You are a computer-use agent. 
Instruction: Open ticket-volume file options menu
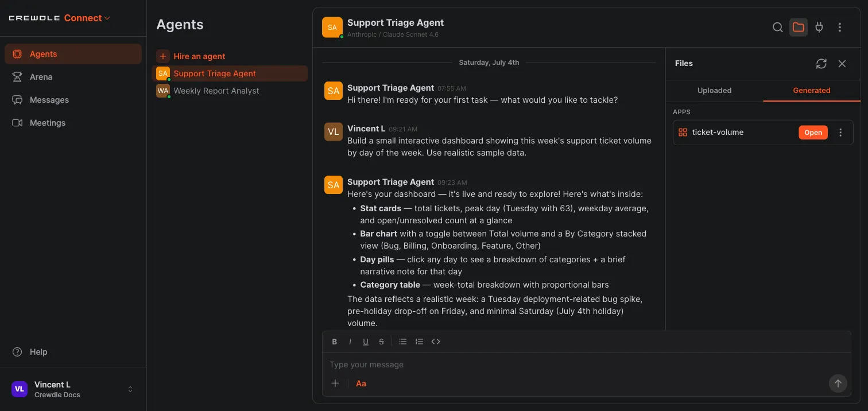click(840, 133)
